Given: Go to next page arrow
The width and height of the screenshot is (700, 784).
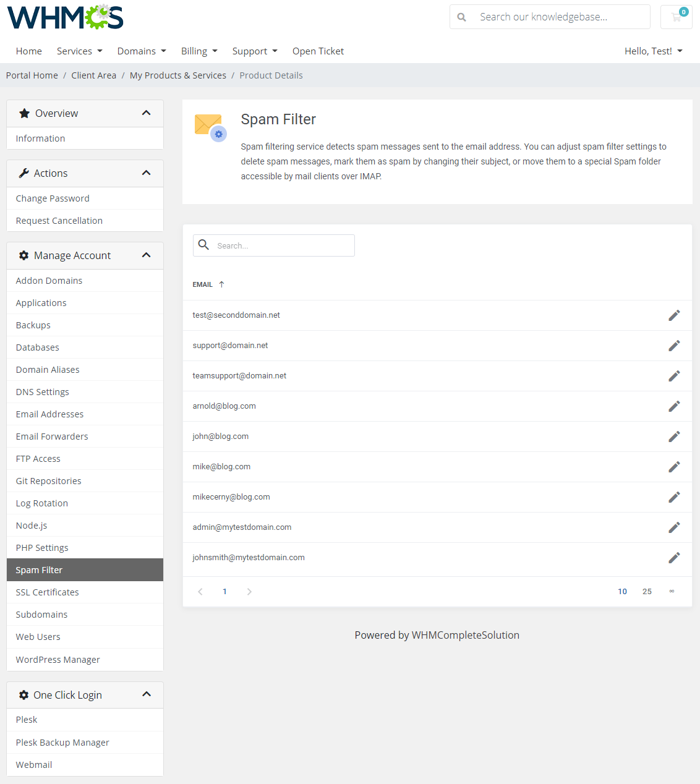Looking at the screenshot, I should [249, 592].
